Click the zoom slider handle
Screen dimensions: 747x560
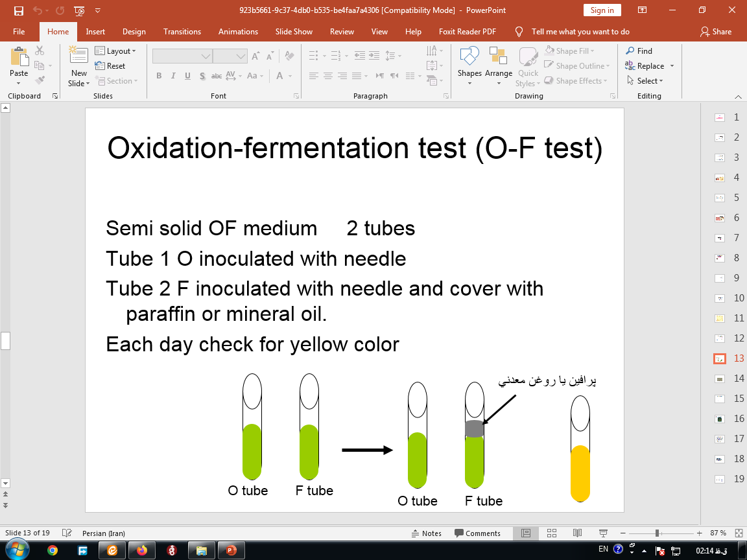click(x=657, y=533)
